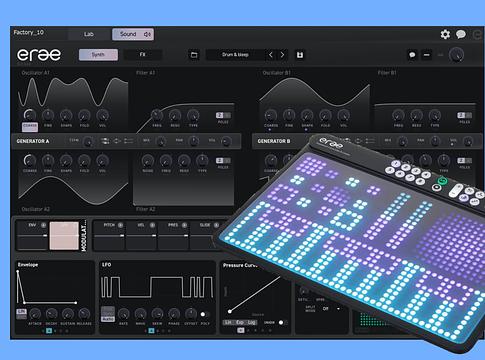Toggle Filter B1 Poles switch
Viewport: 485px width, 360px height.
465,115
